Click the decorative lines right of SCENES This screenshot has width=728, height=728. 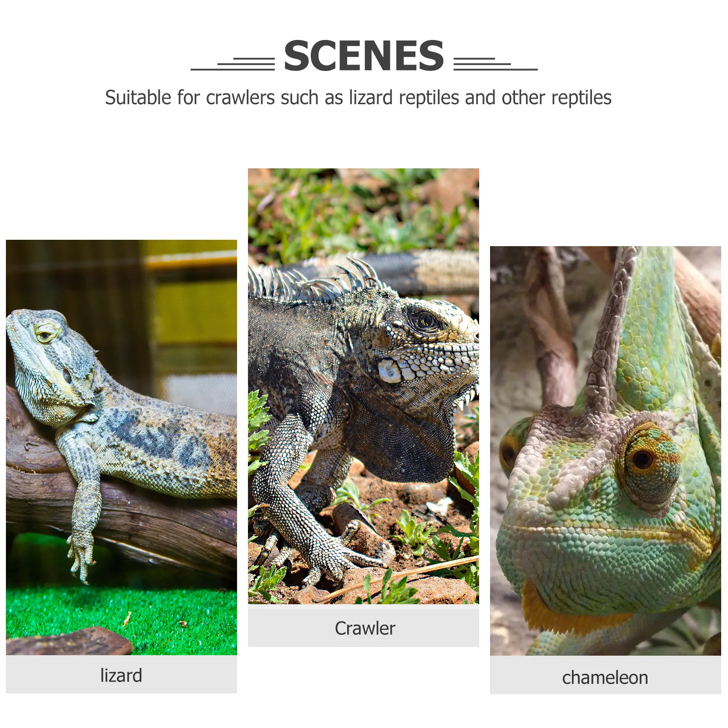(495, 64)
